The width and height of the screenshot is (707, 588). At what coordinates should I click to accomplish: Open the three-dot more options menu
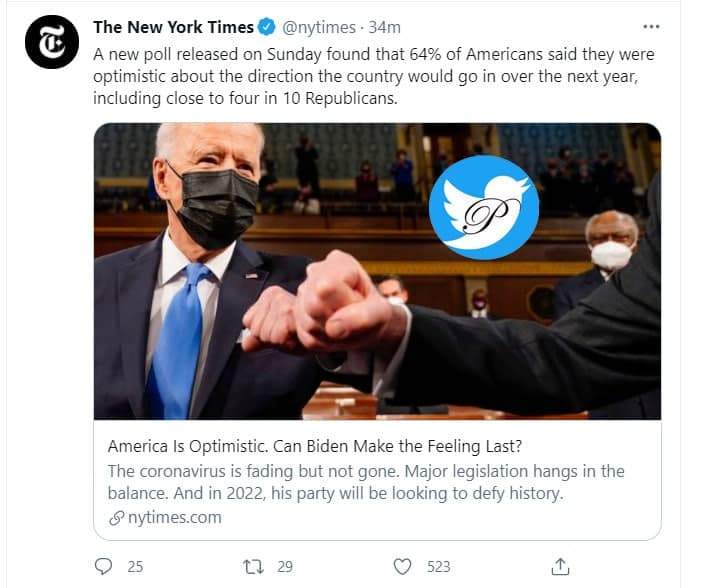(x=651, y=27)
